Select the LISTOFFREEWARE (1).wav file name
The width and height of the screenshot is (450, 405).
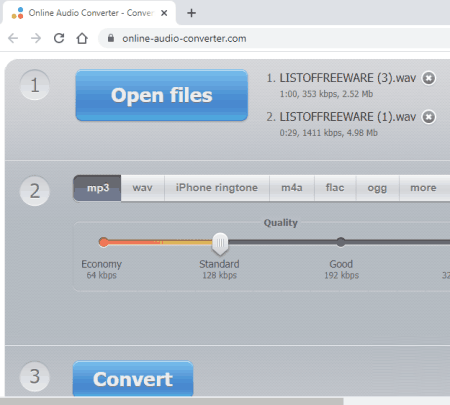pyautogui.click(x=347, y=117)
